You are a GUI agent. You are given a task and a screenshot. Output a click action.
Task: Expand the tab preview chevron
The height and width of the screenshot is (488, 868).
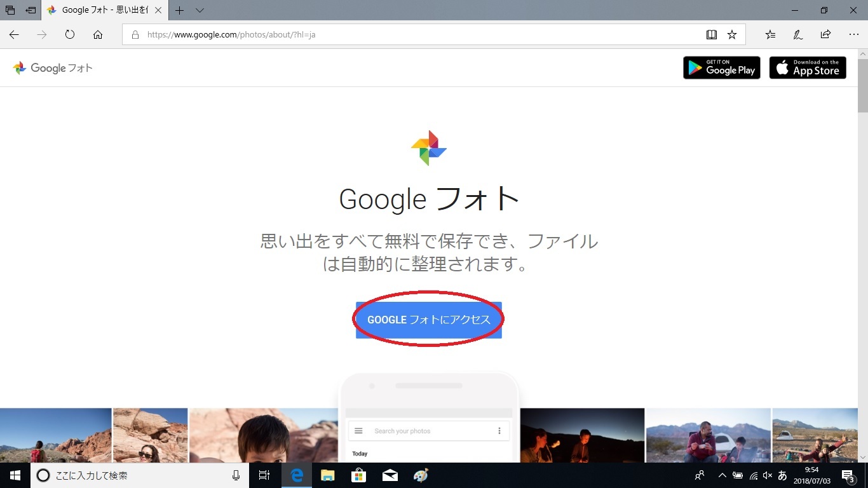tap(200, 10)
